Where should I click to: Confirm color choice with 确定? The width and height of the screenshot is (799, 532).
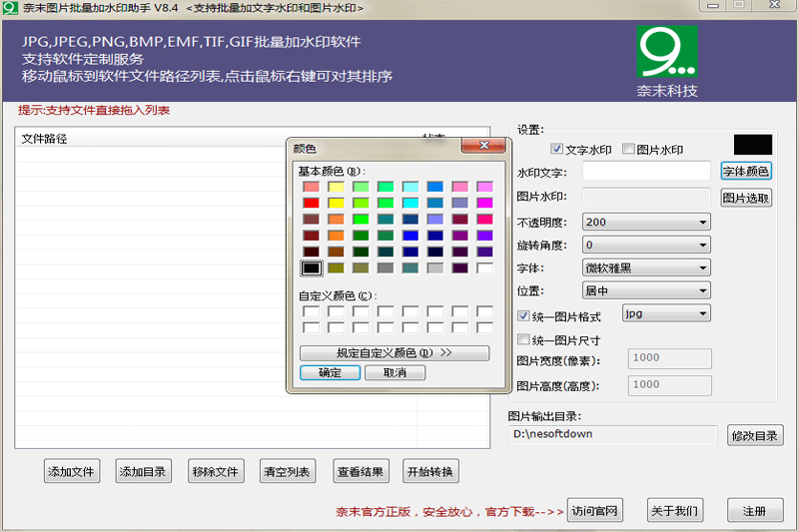point(330,372)
